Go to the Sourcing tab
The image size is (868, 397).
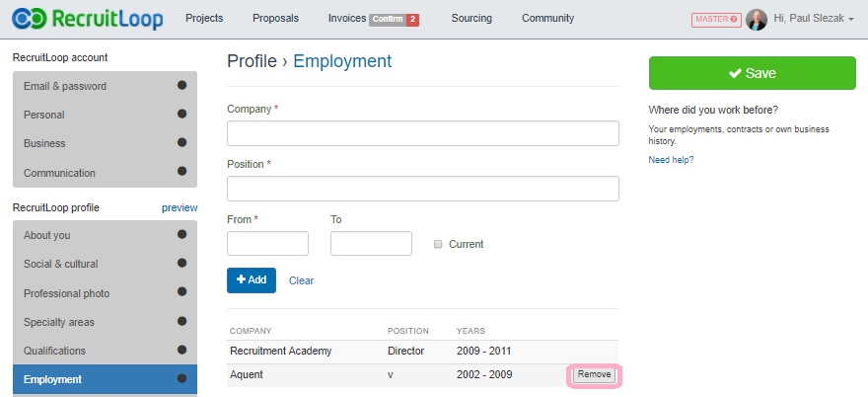point(471,19)
